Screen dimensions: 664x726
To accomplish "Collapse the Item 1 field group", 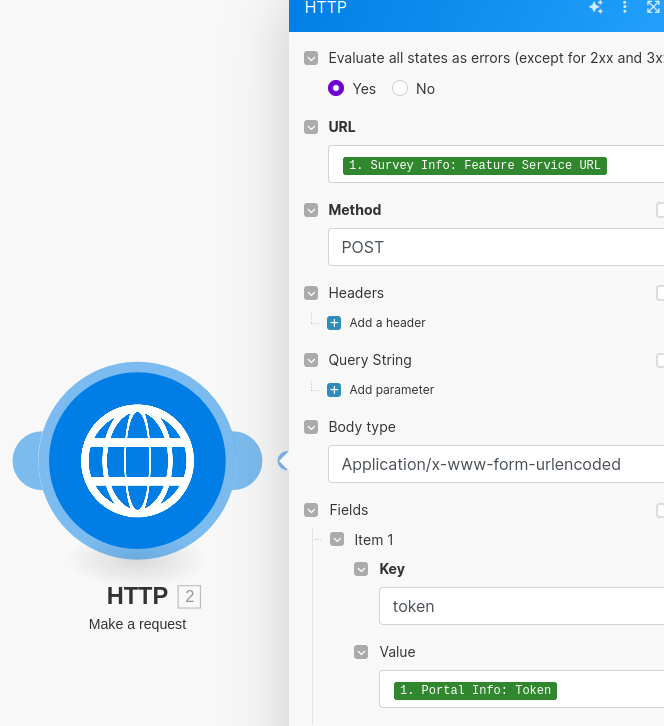I will tap(337, 540).
